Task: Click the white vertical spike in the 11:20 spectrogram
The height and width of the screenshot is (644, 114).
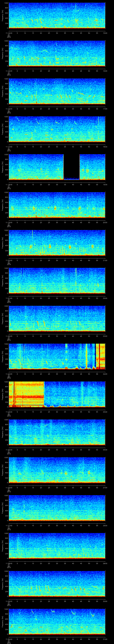Action: (x=32, y=234)
